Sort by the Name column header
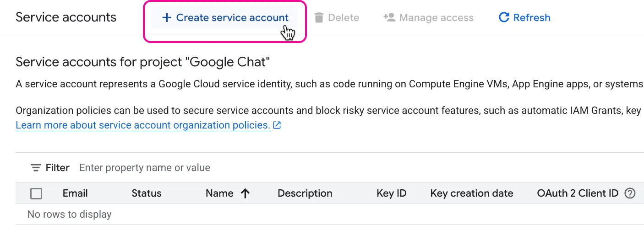 pyautogui.click(x=219, y=193)
